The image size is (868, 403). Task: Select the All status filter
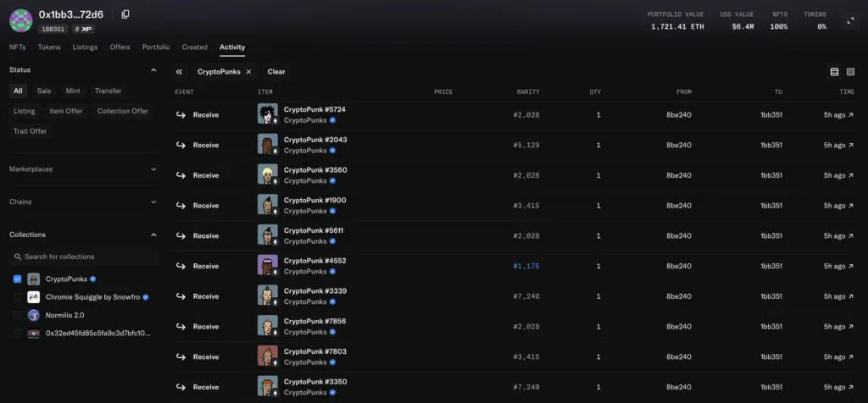19,91
